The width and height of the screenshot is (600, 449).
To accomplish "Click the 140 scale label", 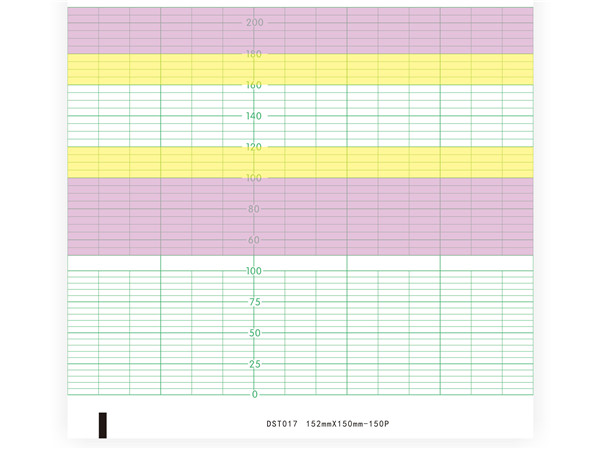I will 254,117.
